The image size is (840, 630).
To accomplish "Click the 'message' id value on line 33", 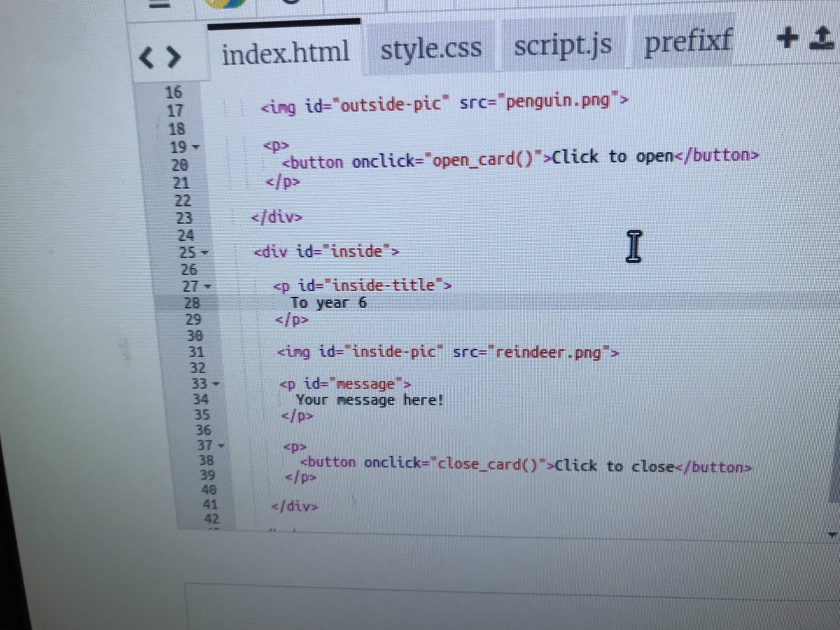I will point(366,383).
